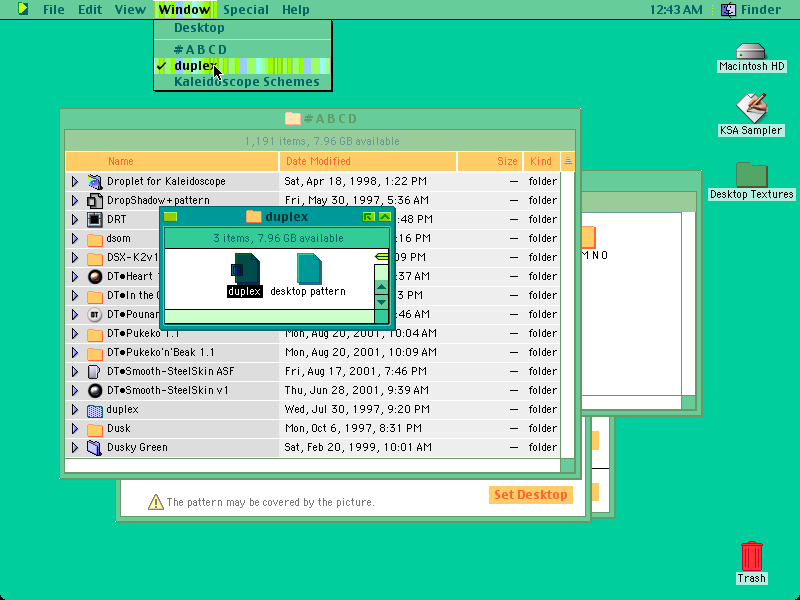Select the desktop pattern file icon
The image size is (800, 600).
pos(309,269)
